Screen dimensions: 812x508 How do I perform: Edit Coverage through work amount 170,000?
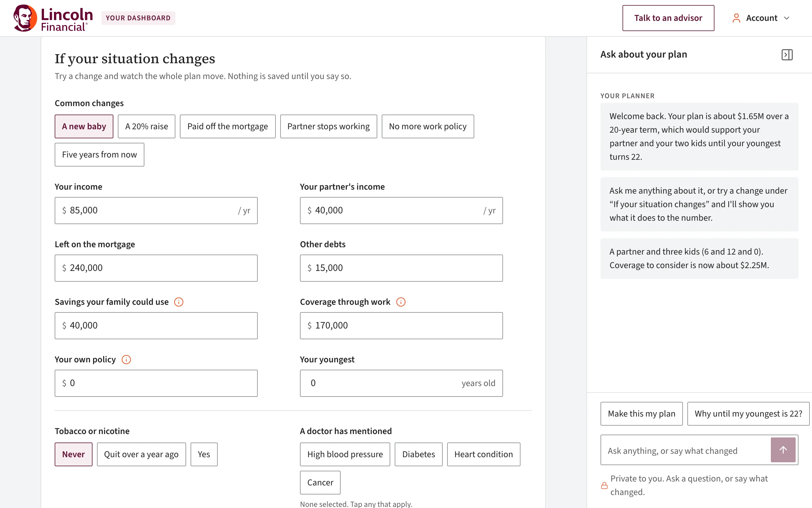(401, 326)
